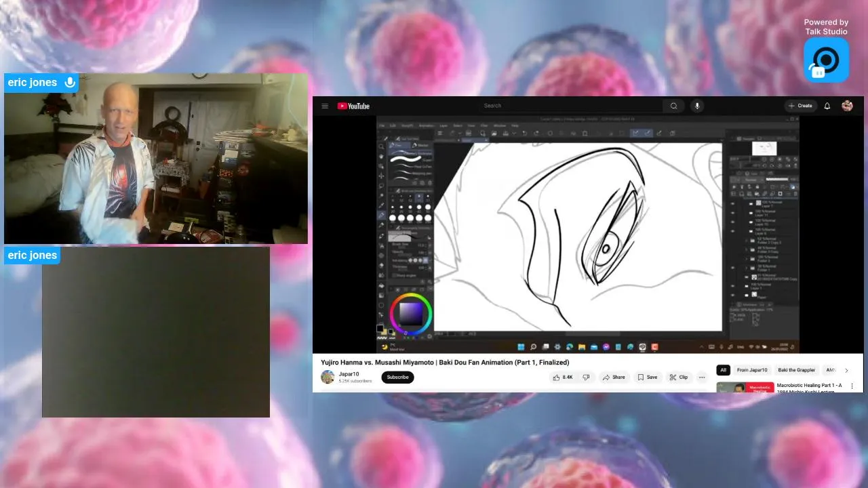The image size is (868, 488).
Task: Click the Navigator preview thumbnail
Action: 764,148
